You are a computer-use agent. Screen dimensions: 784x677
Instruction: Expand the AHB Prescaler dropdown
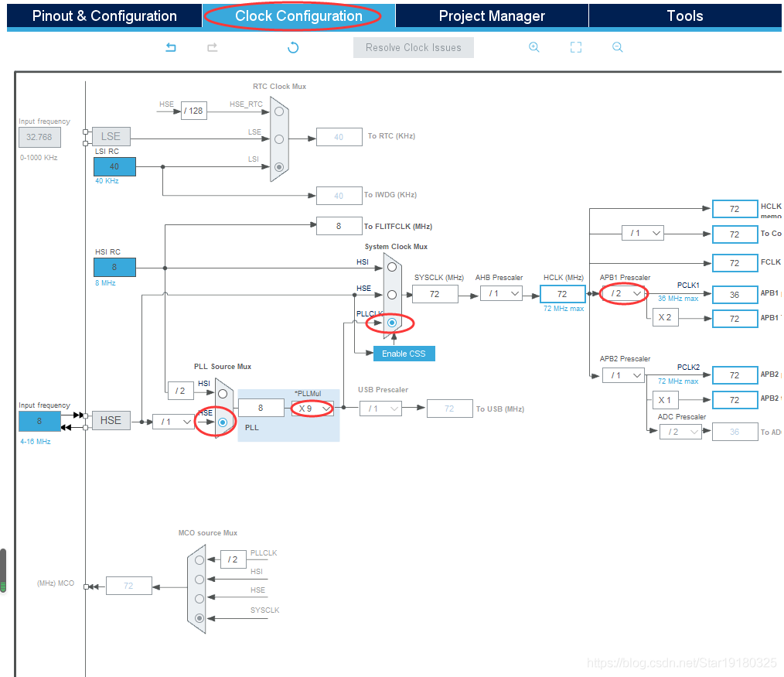tap(501, 293)
